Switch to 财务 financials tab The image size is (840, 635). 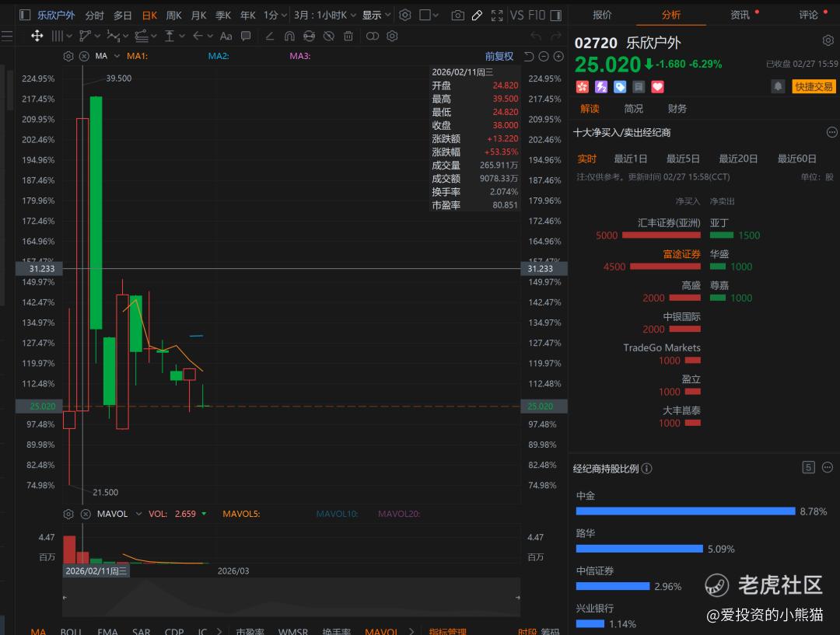pyautogui.click(x=677, y=109)
